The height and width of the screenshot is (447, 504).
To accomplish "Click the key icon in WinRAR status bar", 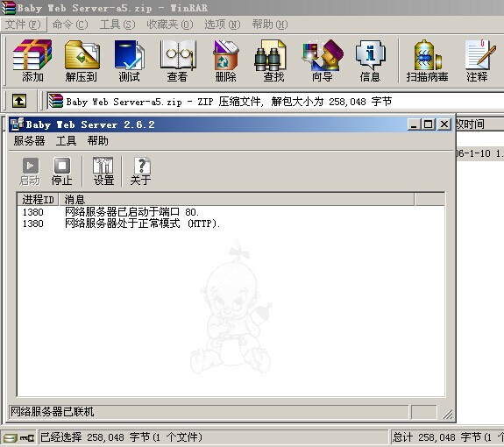I will coord(27,438).
